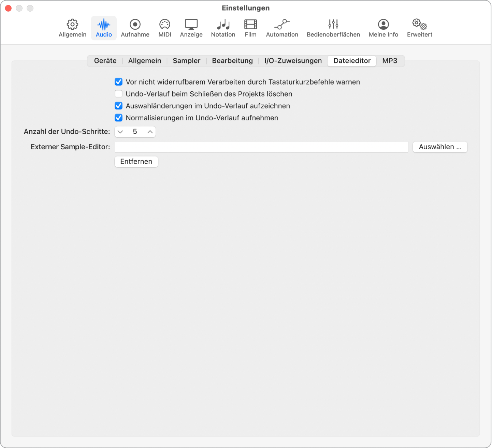Decrease the Undo-Schritte count with down chevron

(120, 132)
